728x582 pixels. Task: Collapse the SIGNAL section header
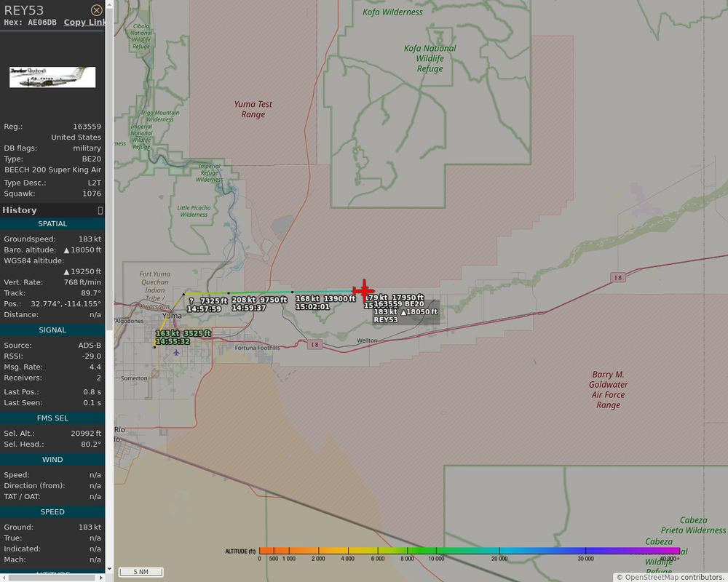pyautogui.click(x=52, y=330)
